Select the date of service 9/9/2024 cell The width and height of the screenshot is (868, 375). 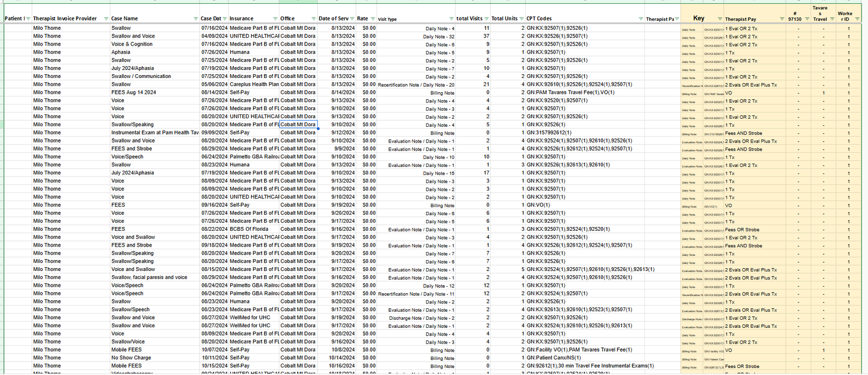click(x=337, y=149)
